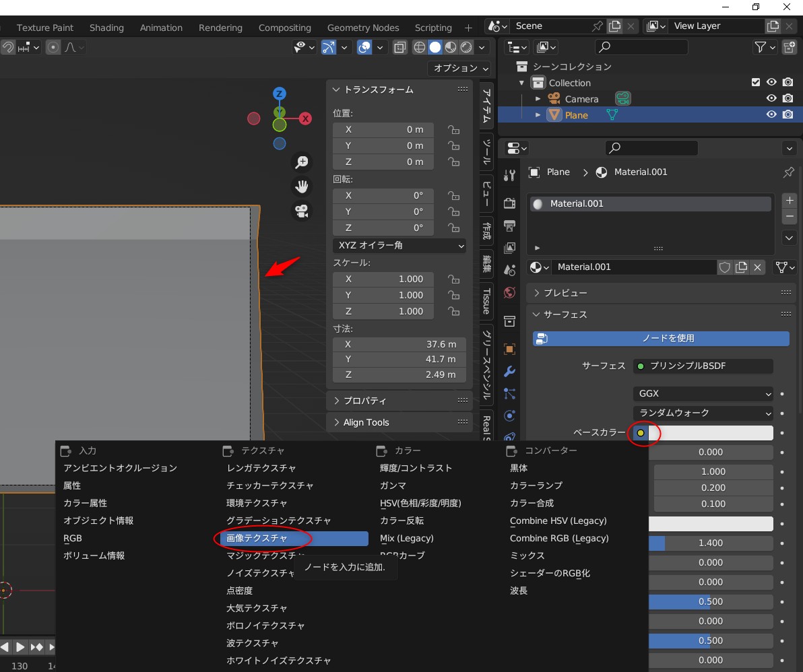This screenshot has width=803, height=672.
Task: Select the magnifier zoom icon in the viewport
Action: (302, 162)
